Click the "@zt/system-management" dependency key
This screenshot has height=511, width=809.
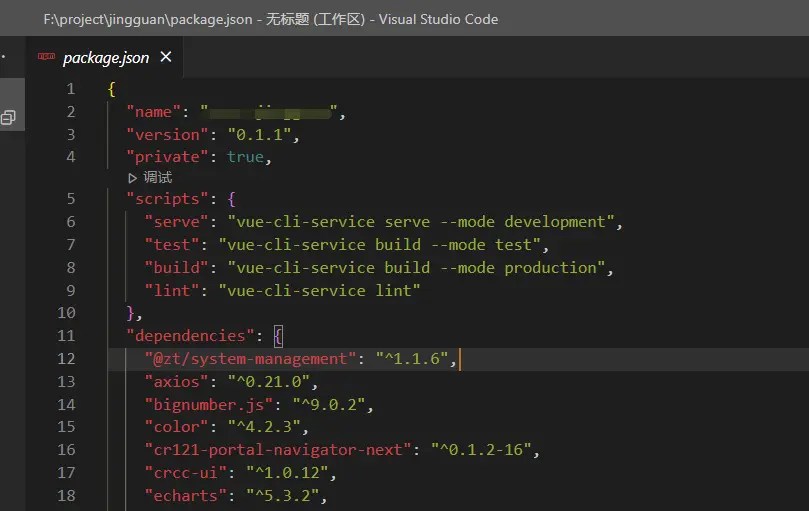[250, 359]
